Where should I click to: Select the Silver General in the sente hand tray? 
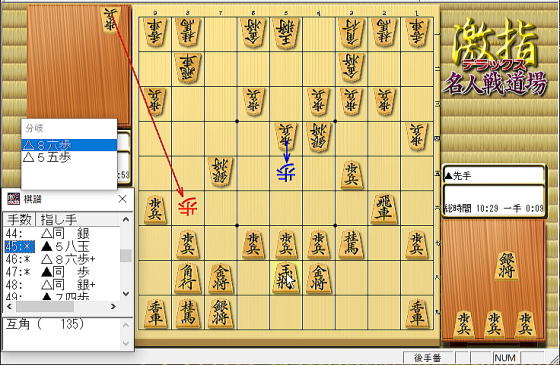[507, 265]
